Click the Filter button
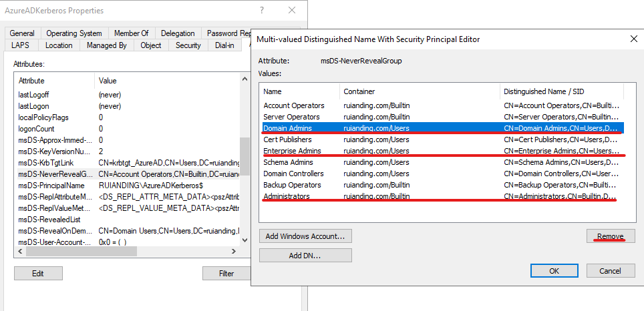Viewport: 644px width, 311px height. 226,273
